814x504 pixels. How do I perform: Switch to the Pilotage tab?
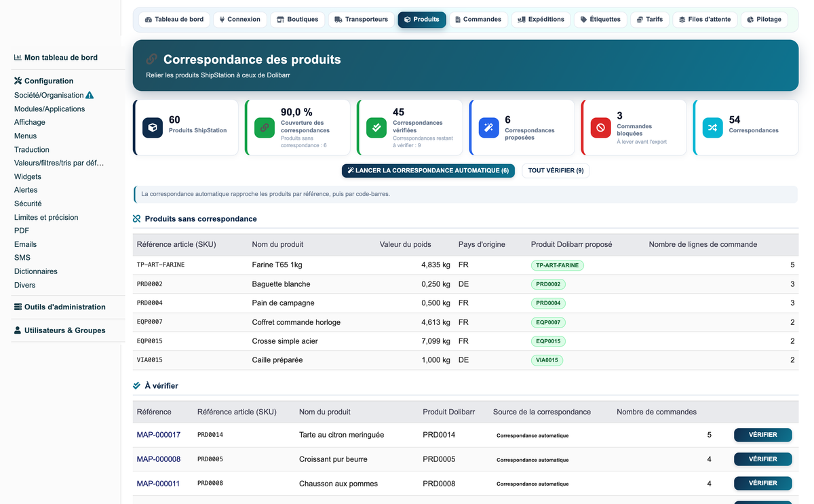[764, 20]
